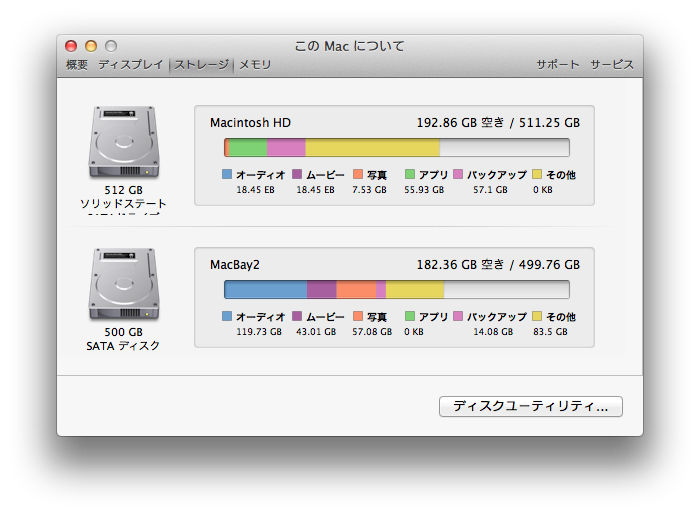This screenshot has width=700, height=515.
Task: Click the 57.08 GB photos value
Action: [x=372, y=332]
